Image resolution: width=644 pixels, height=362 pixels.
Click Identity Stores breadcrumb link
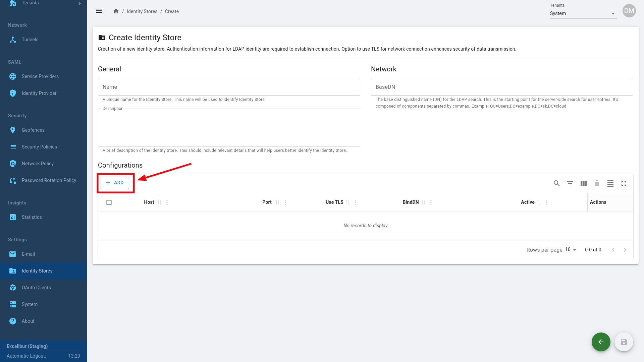pyautogui.click(x=142, y=11)
